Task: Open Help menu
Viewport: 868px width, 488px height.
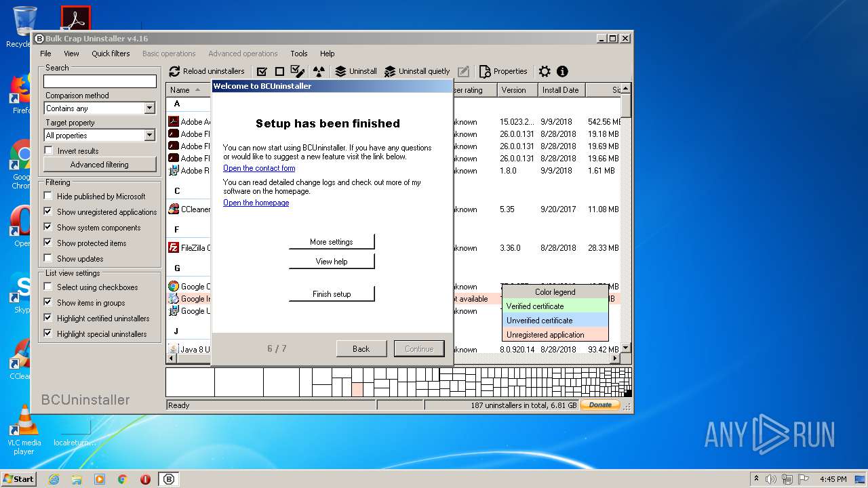Action: coord(328,54)
